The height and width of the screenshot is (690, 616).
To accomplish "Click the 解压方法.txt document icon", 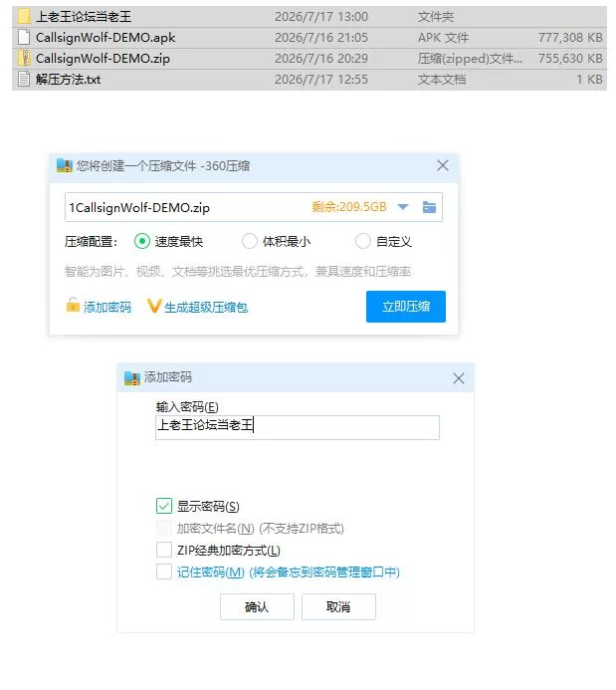I will click(x=24, y=80).
